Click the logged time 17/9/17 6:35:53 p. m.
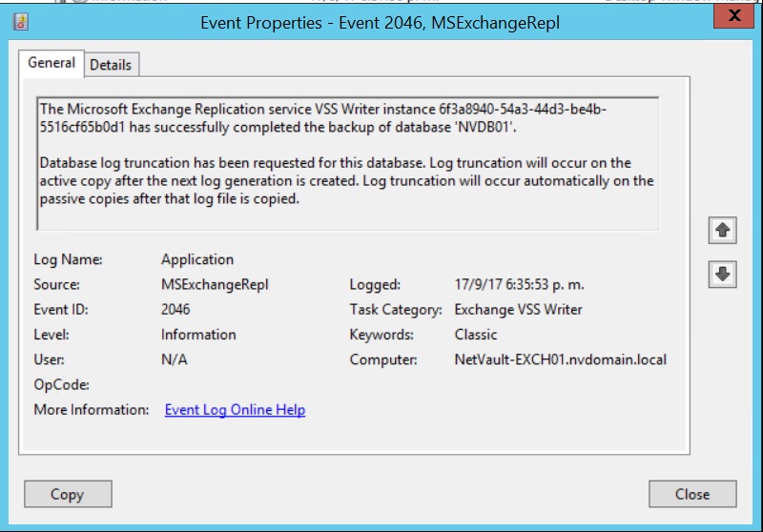 [x=519, y=284]
